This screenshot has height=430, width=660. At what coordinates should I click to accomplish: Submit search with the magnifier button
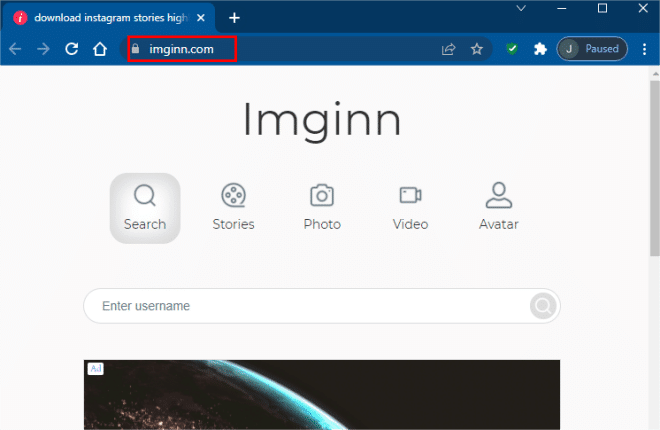[543, 306]
